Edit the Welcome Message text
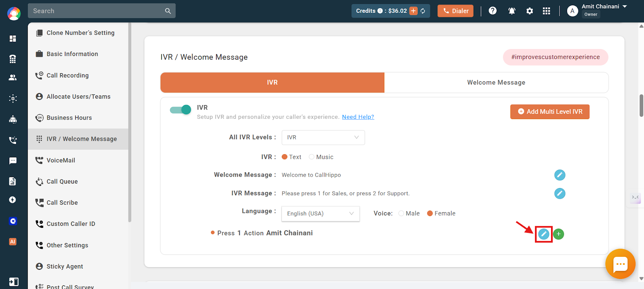Viewport: 644px width, 289px height. point(560,175)
